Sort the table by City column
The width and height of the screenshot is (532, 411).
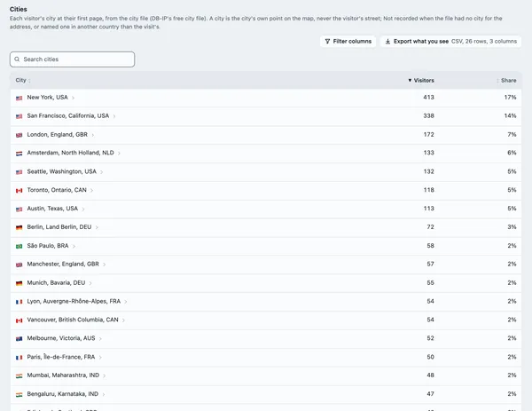[23, 80]
